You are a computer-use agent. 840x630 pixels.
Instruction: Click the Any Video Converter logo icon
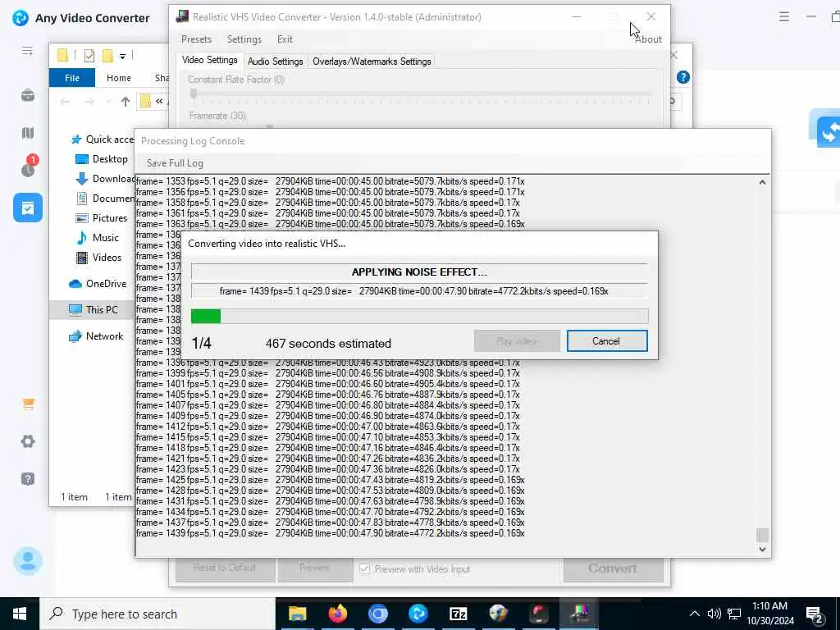pos(21,18)
